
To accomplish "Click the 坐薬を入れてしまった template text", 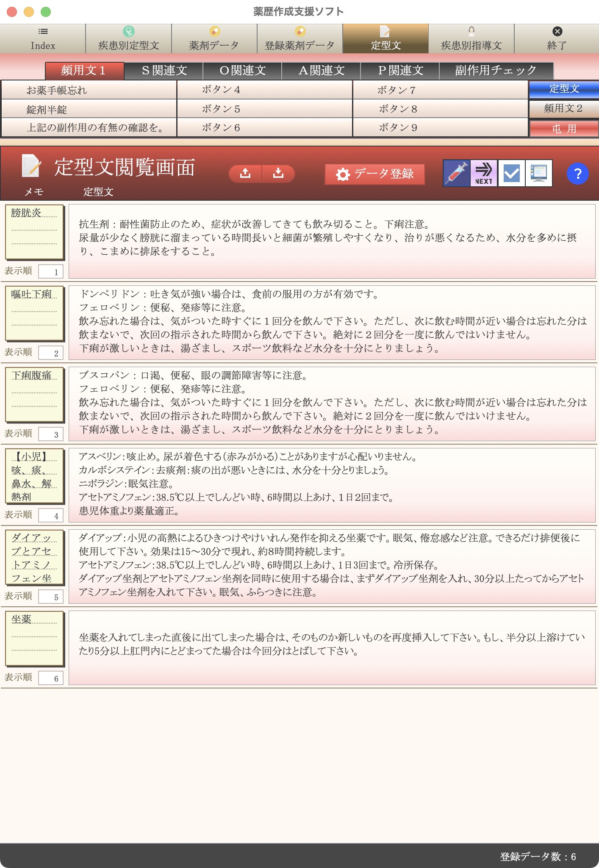I will point(332,648).
